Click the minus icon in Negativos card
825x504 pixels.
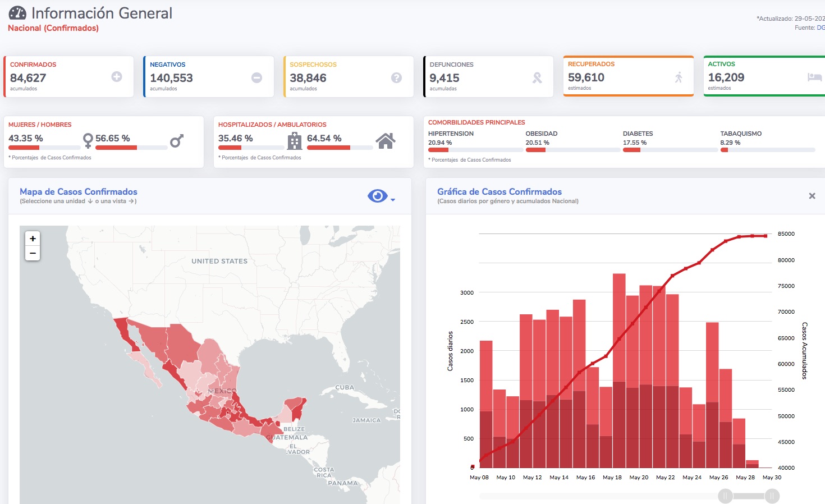(x=256, y=77)
